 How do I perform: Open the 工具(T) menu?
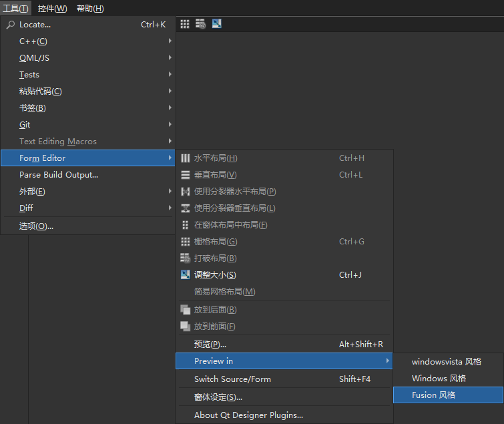(15, 9)
